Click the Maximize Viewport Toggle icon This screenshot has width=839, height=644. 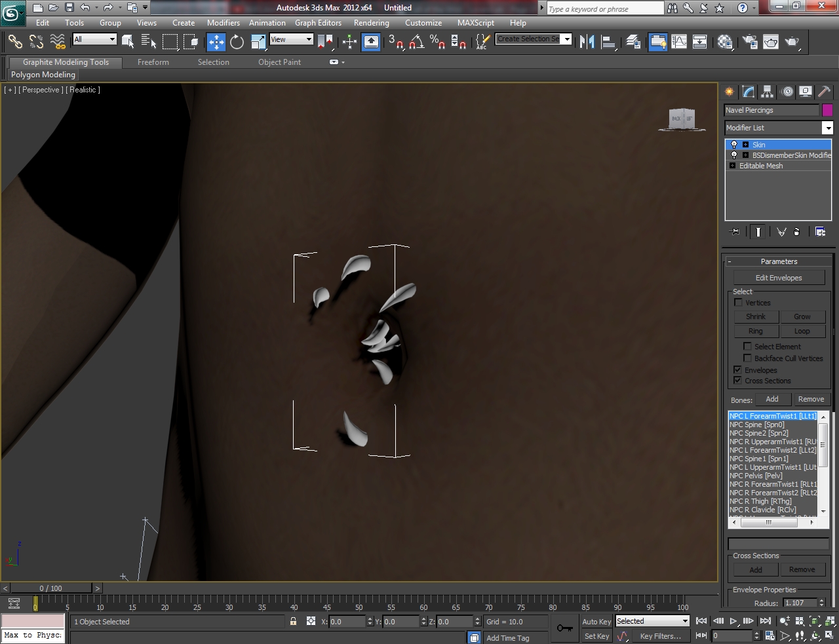pyautogui.click(x=830, y=635)
